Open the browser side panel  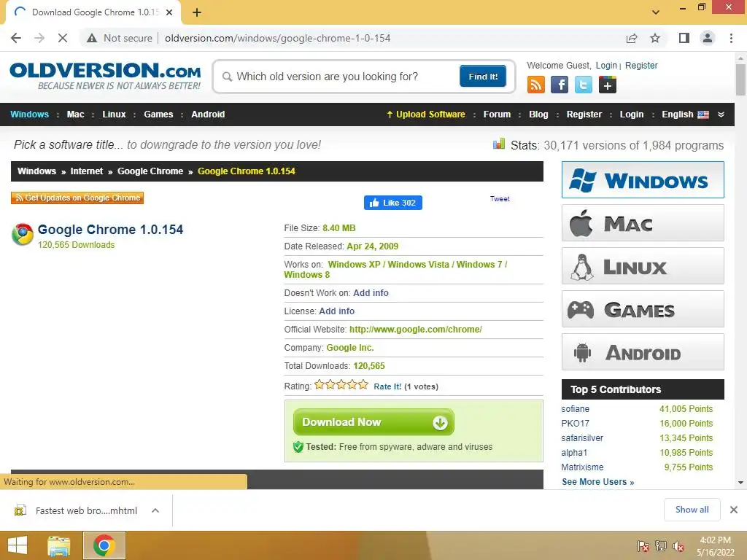pos(684,38)
